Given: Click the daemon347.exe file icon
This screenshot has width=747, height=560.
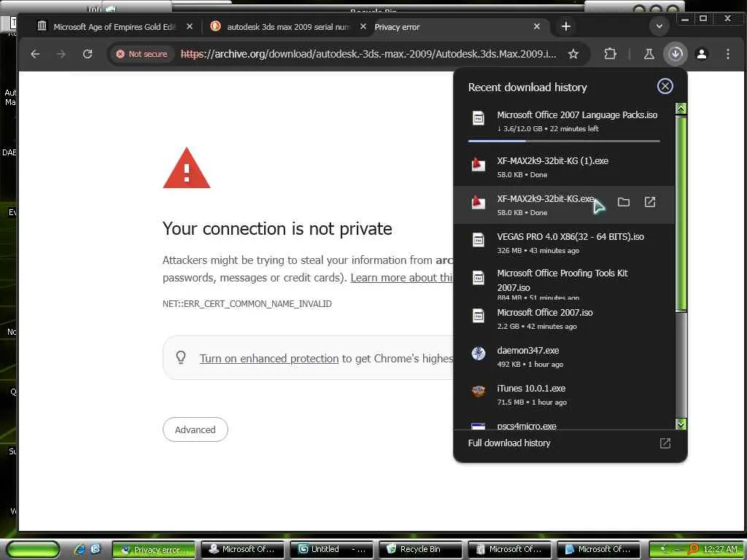Looking at the screenshot, I should pos(479,354).
